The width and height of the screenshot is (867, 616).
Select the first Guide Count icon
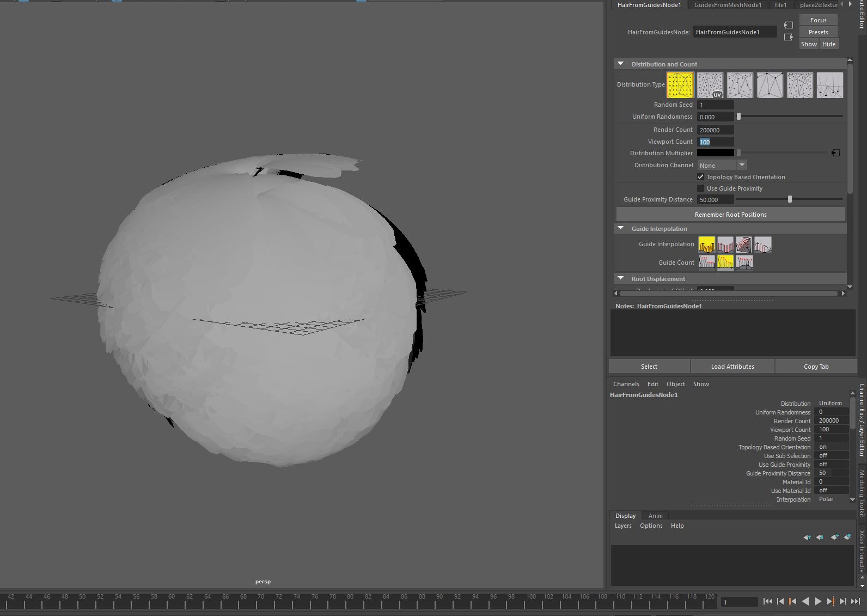706,263
